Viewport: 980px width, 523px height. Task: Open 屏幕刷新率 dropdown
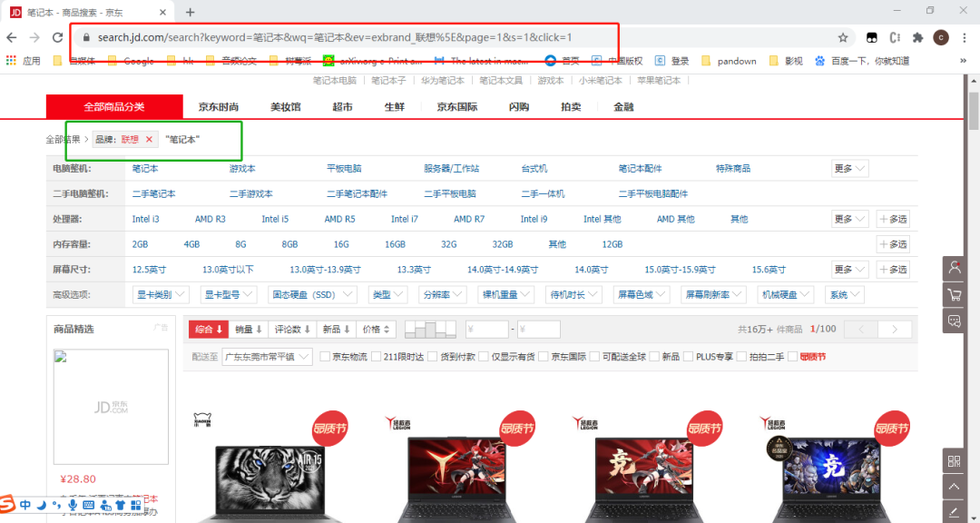point(713,294)
